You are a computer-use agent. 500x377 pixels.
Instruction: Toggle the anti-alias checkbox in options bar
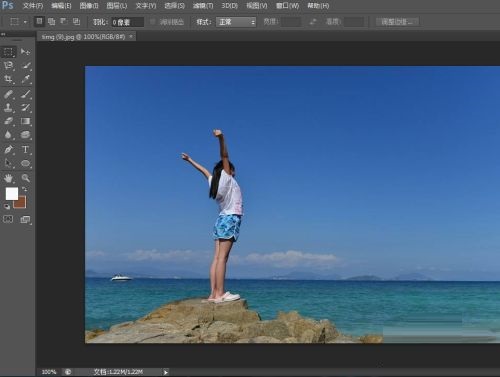point(153,22)
